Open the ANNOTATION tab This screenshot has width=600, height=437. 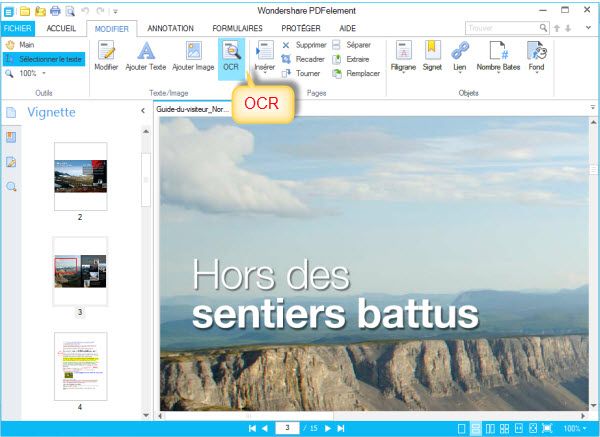[x=171, y=28]
